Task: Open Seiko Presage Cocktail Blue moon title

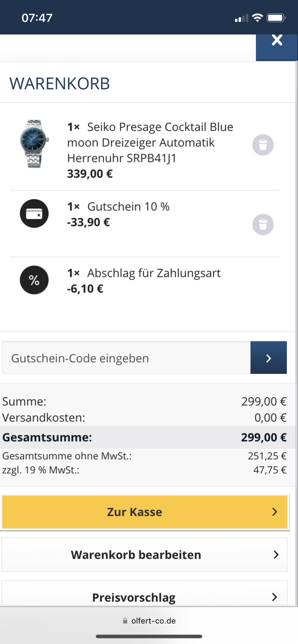Action: pos(150,143)
